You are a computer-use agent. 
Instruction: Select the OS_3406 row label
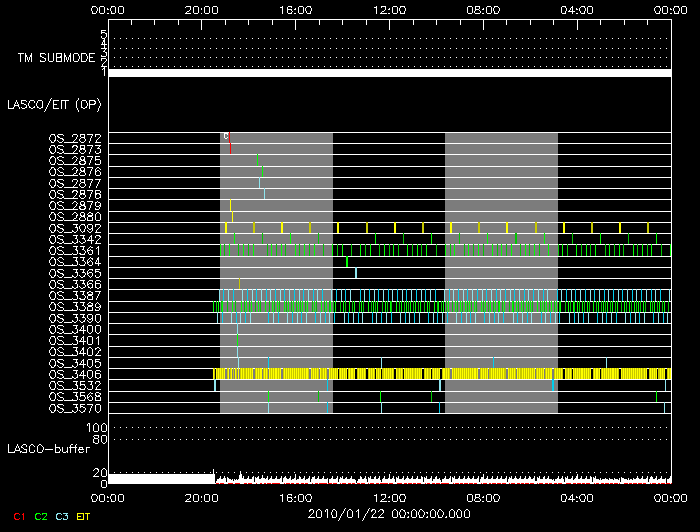point(75,374)
